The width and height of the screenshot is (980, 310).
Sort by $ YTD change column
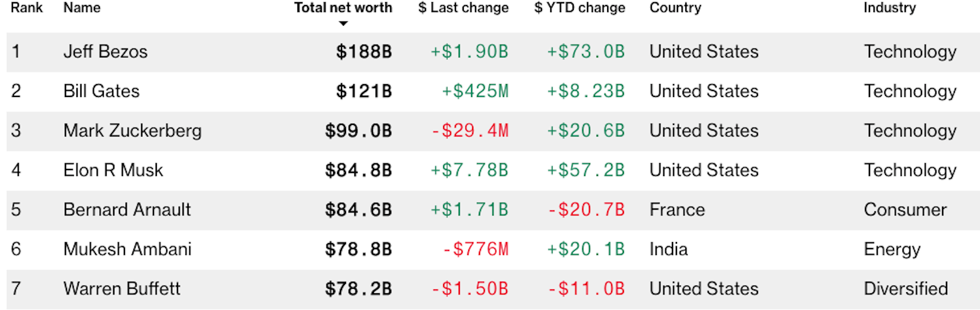579,8
